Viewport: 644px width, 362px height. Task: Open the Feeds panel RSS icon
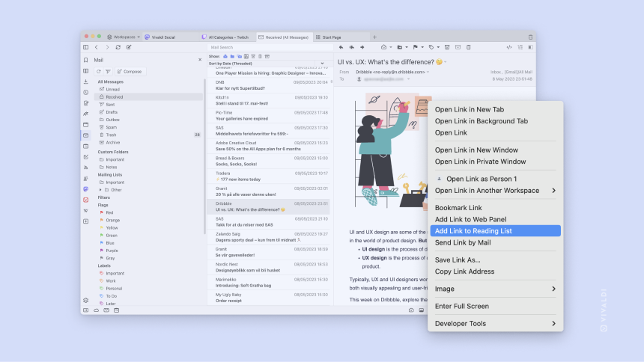pyautogui.click(x=86, y=168)
